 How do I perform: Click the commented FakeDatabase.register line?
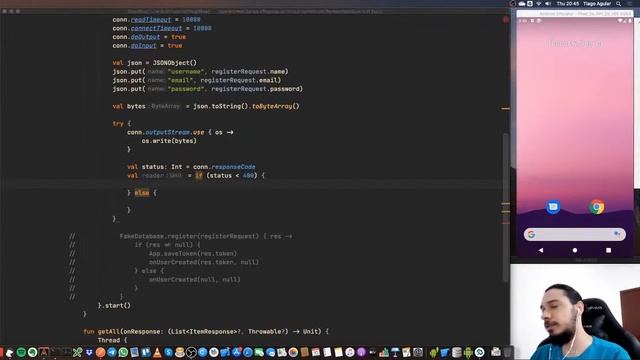(206, 236)
